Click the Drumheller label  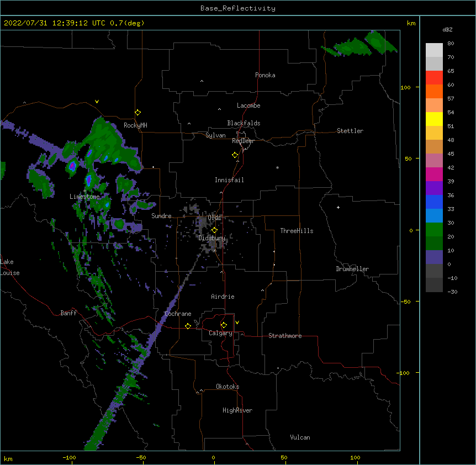point(352,269)
